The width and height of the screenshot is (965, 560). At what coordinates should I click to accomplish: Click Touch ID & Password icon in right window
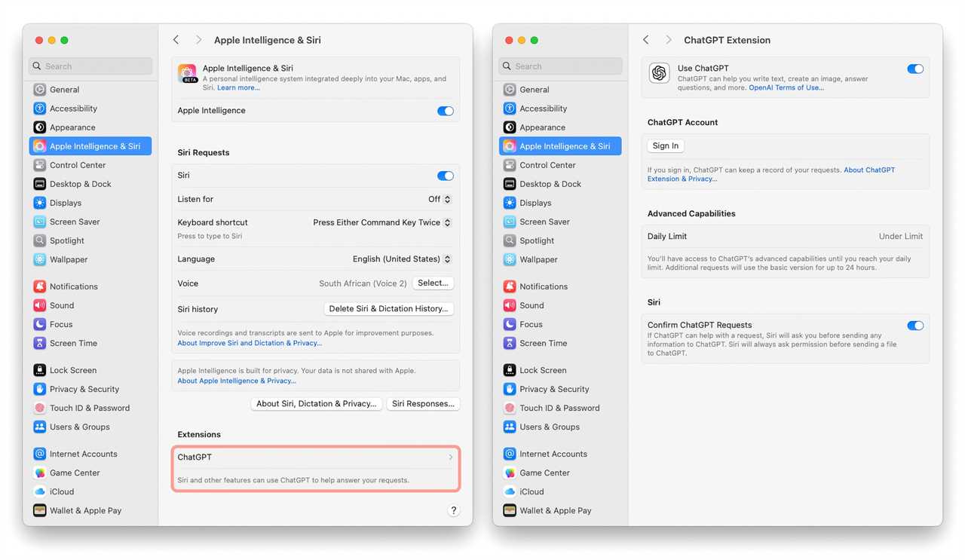510,408
